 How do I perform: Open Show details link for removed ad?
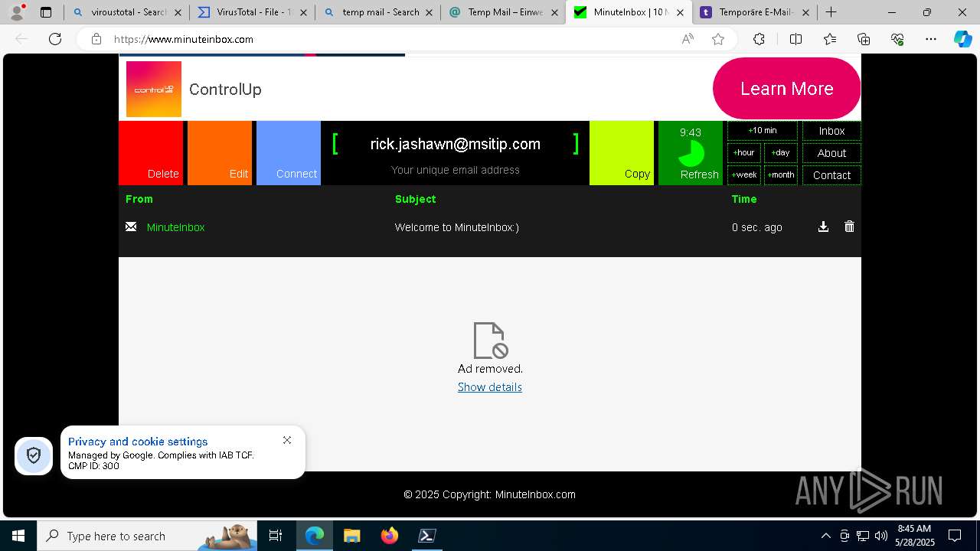[x=490, y=387]
